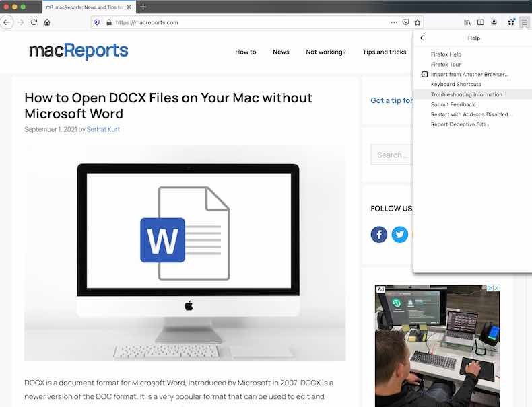Select Restart with Add-ons Disabled
The image size is (532, 407).
coord(471,114)
